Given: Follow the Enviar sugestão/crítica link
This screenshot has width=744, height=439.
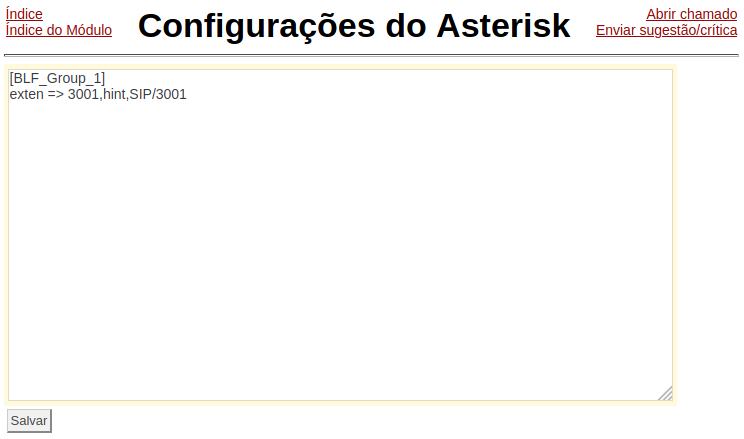Looking at the screenshot, I should coord(666,30).
